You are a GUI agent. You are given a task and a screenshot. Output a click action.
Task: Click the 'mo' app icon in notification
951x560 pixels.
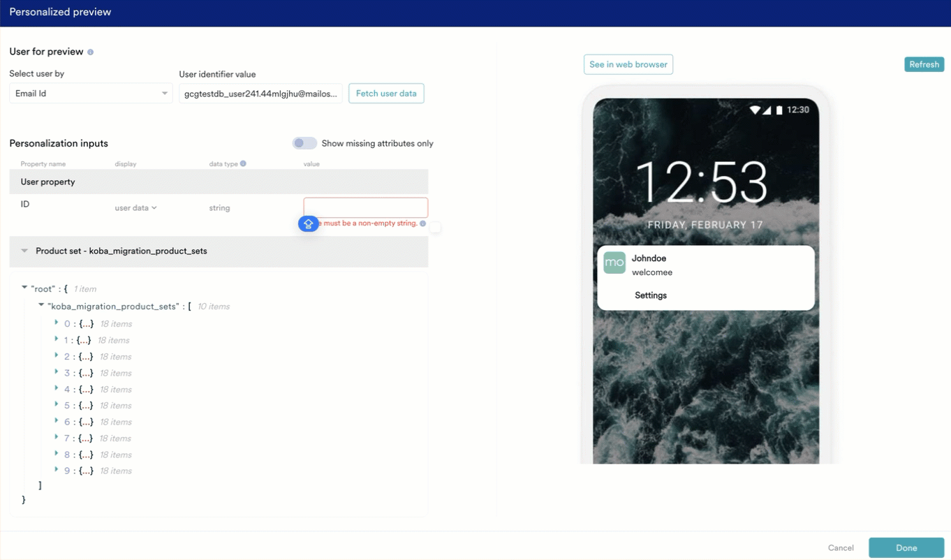click(614, 263)
